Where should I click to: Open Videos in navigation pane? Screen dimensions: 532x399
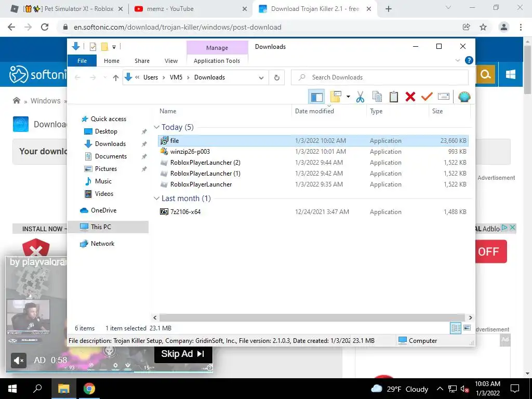click(104, 194)
